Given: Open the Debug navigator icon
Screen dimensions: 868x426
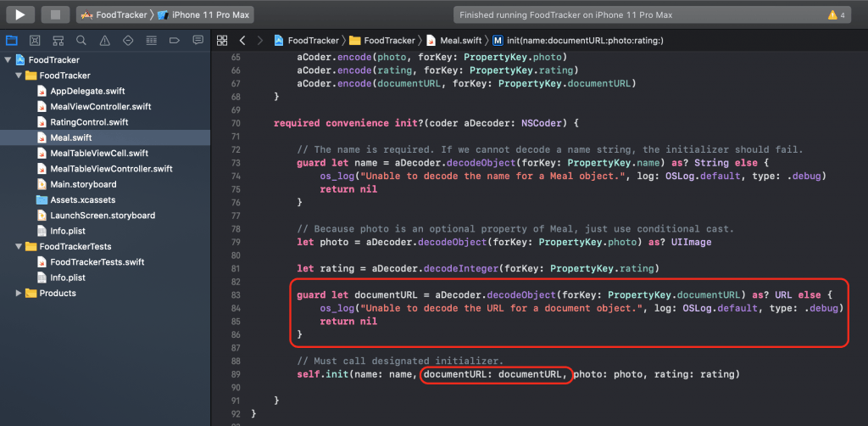Looking at the screenshot, I should coord(151,41).
